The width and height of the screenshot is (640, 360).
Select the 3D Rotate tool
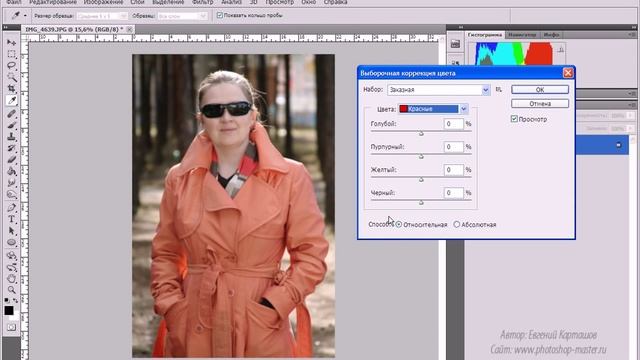point(11,256)
